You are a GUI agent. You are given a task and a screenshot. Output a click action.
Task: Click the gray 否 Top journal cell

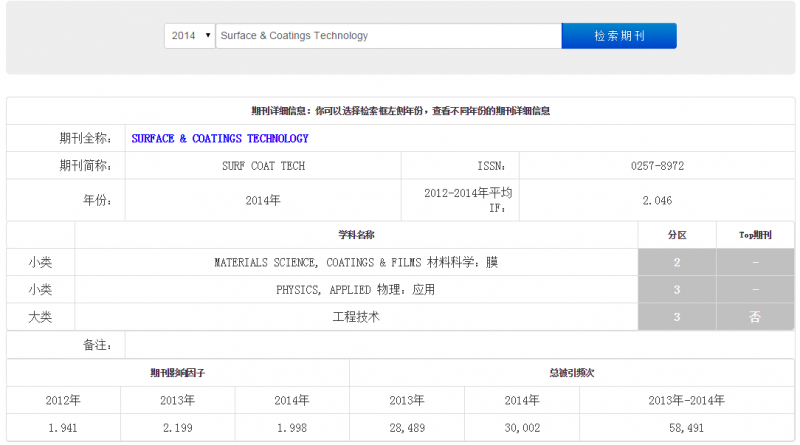pyautogui.click(x=755, y=317)
